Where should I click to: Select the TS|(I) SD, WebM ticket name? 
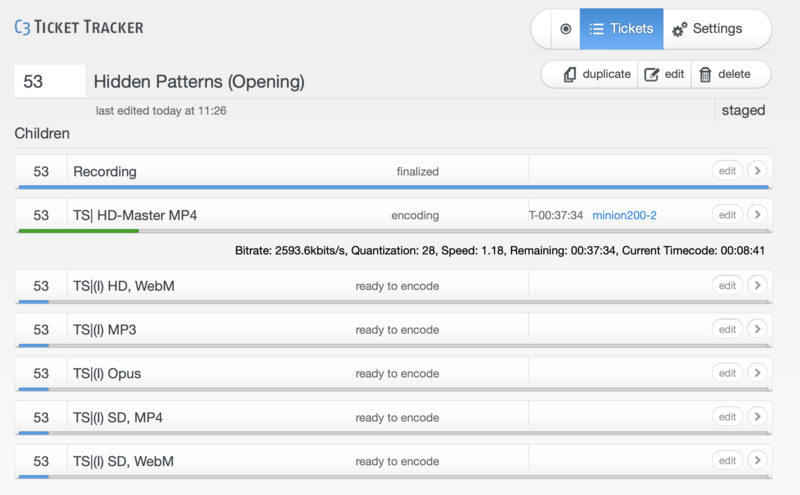(123, 461)
